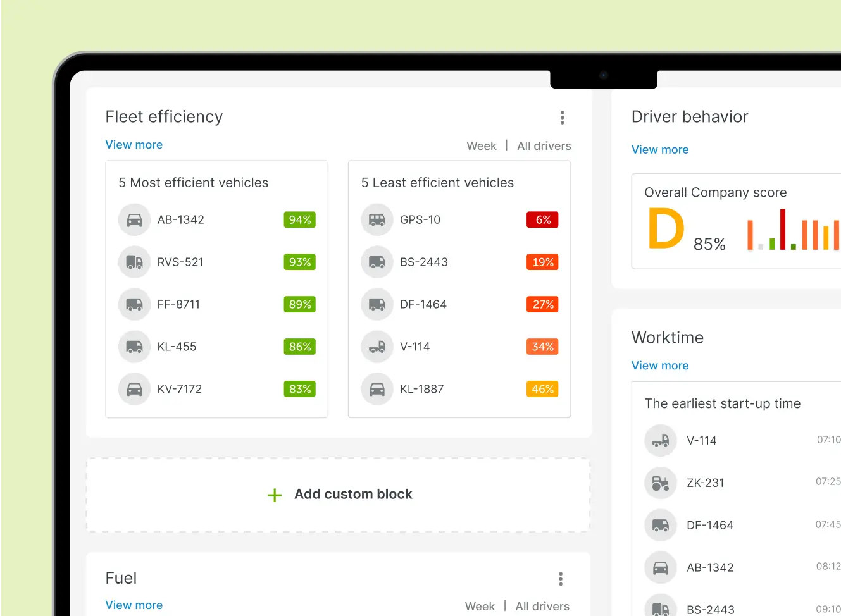
Task: Click the van icon next to KL-455
Action: pyautogui.click(x=134, y=347)
